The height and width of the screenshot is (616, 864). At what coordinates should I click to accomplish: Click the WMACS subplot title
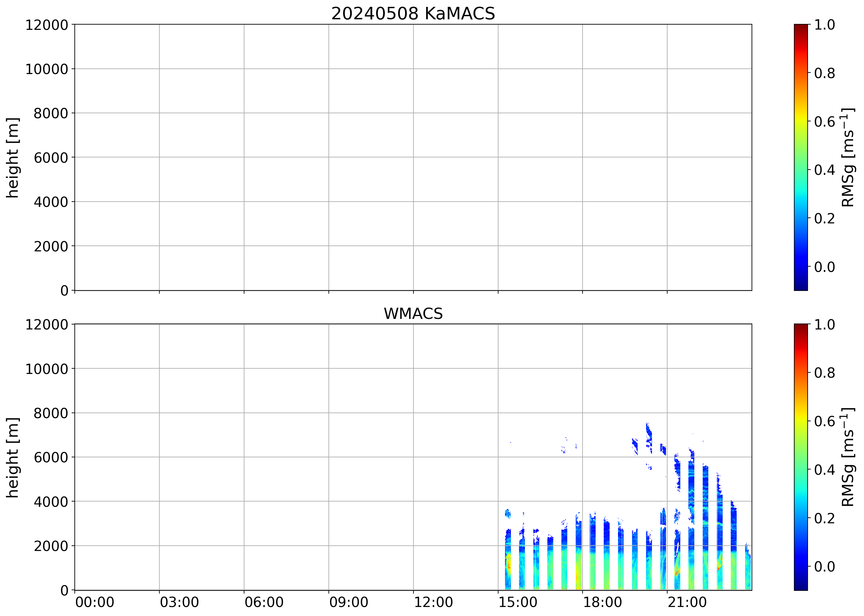click(x=413, y=314)
